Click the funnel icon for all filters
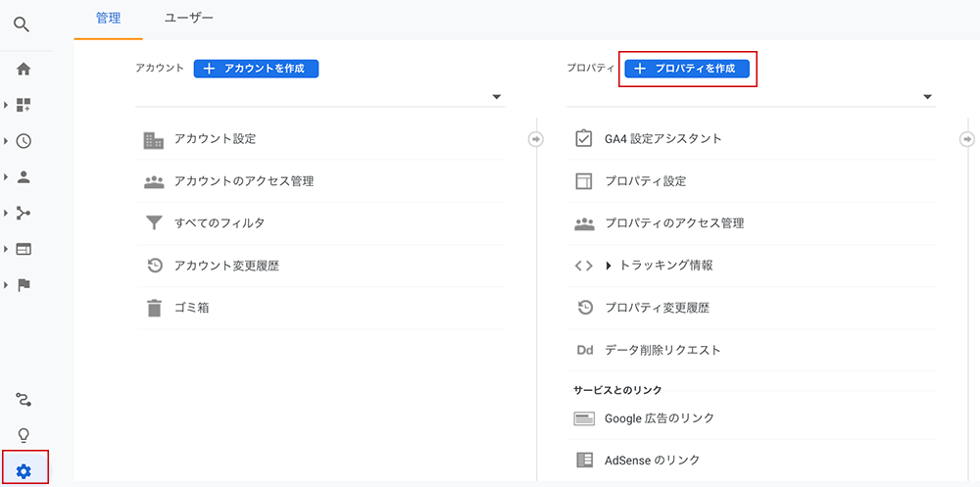980x487 pixels. [x=154, y=223]
